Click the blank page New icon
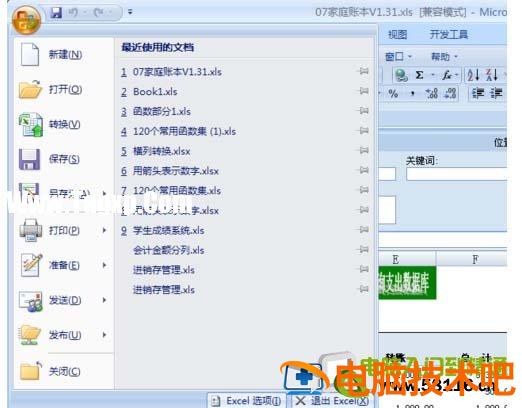The image size is (522, 408). pos(30,54)
